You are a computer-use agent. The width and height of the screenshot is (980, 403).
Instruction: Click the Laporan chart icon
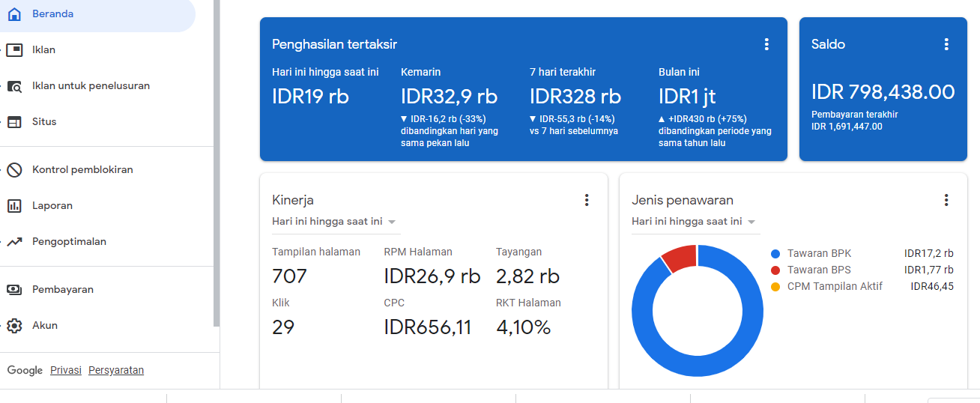pos(14,206)
